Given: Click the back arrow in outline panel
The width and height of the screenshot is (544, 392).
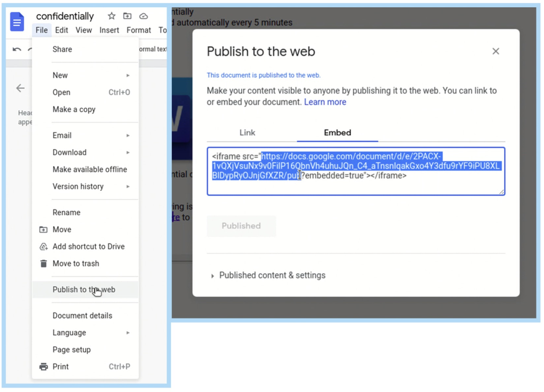Looking at the screenshot, I should click(x=20, y=88).
